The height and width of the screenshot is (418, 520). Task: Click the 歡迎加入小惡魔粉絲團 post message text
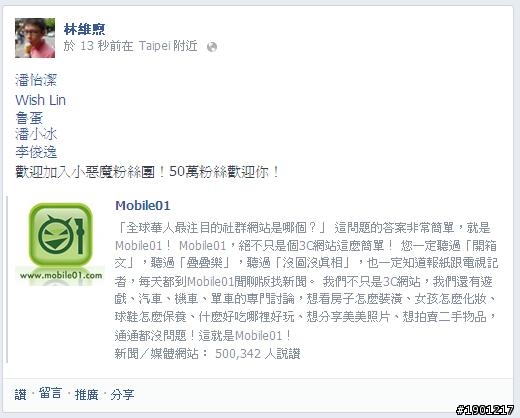click(147, 172)
